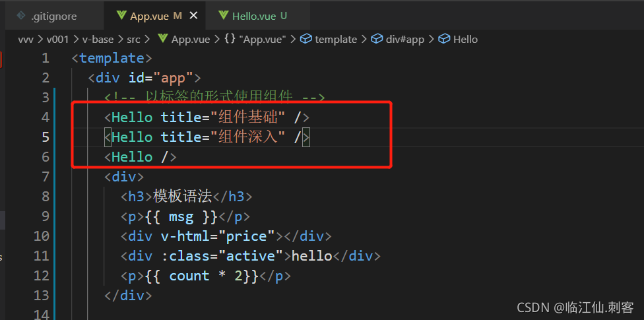Image resolution: width=644 pixels, height=320 pixels.
Task: Click the "组件基础" title string
Action: tap(248, 117)
